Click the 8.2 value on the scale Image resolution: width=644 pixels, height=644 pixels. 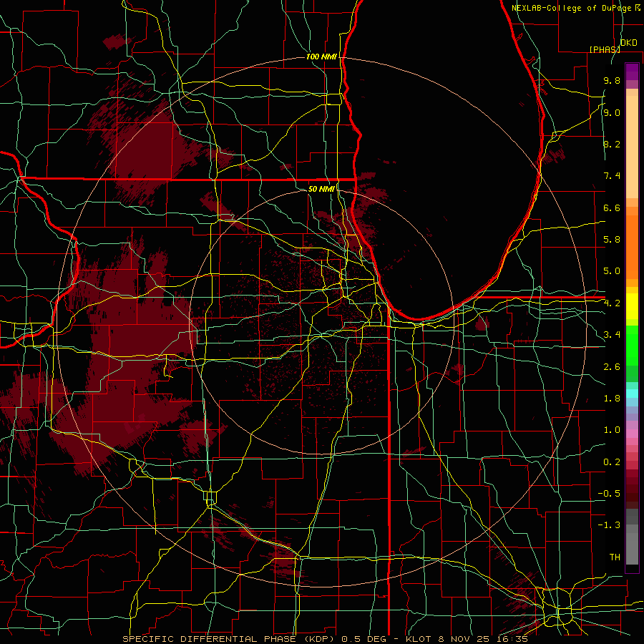click(612, 144)
